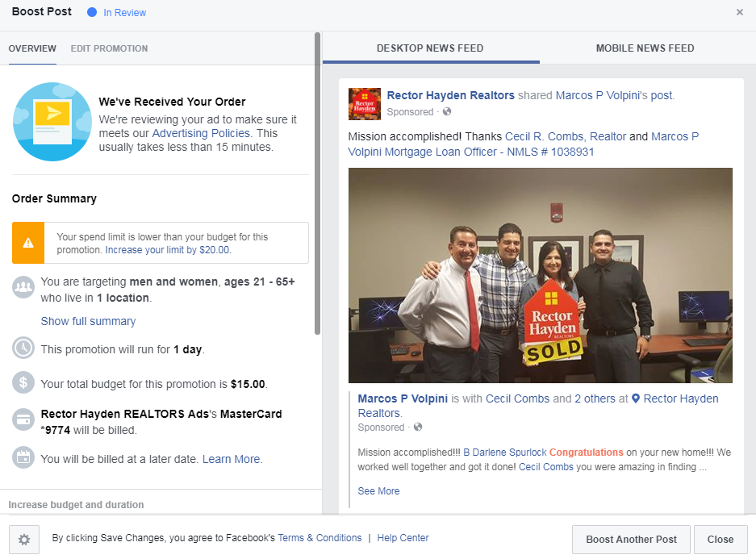Click Cecil Combs mention in post body
This screenshot has height=559, width=756.
point(545,466)
